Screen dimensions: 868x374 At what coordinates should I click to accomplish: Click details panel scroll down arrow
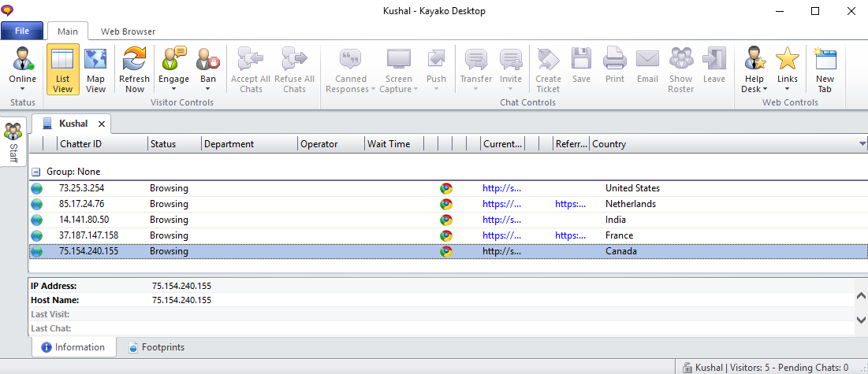862,319
